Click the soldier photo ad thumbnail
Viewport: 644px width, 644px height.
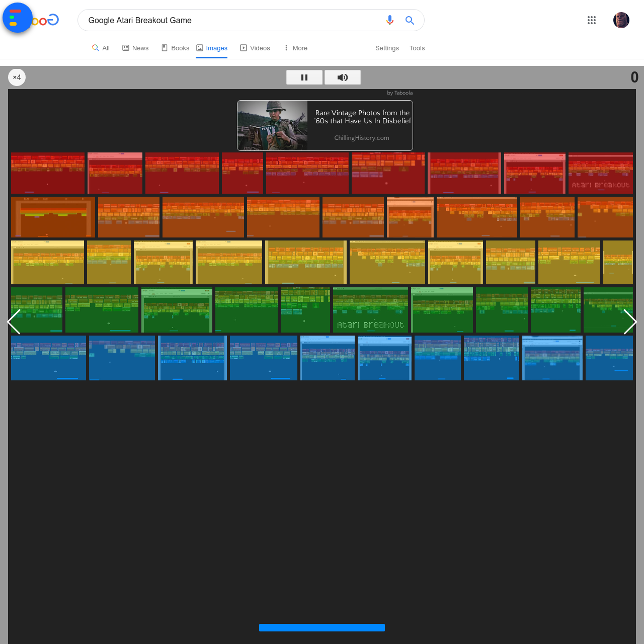[x=272, y=125]
